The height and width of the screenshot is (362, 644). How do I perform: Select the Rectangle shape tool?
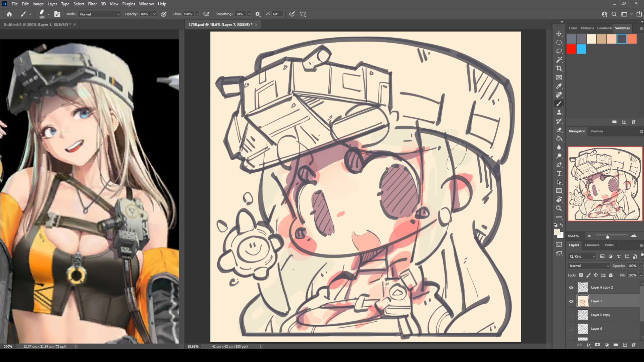point(559,191)
